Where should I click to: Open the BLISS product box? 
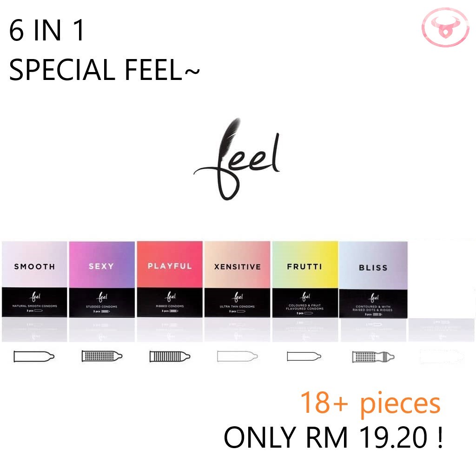pyautogui.click(x=373, y=280)
